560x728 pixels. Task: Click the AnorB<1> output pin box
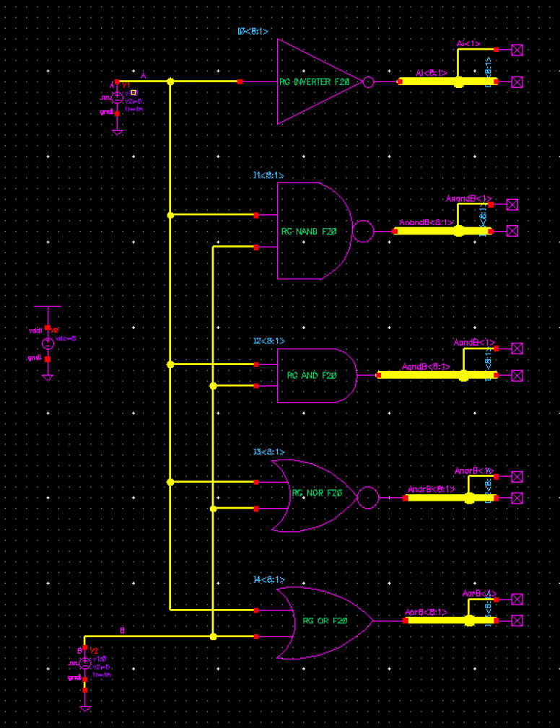click(517, 477)
